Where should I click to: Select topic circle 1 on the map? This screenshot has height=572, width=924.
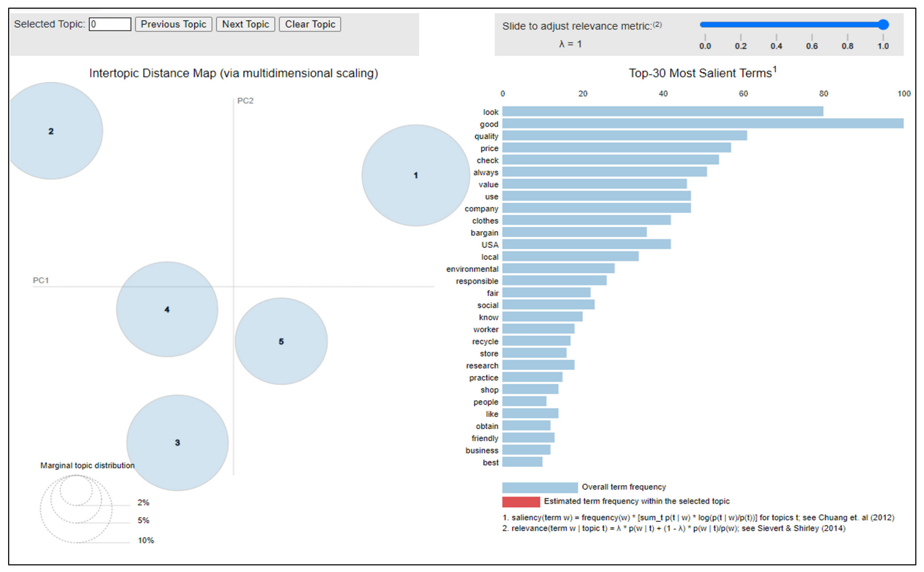(415, 175)
